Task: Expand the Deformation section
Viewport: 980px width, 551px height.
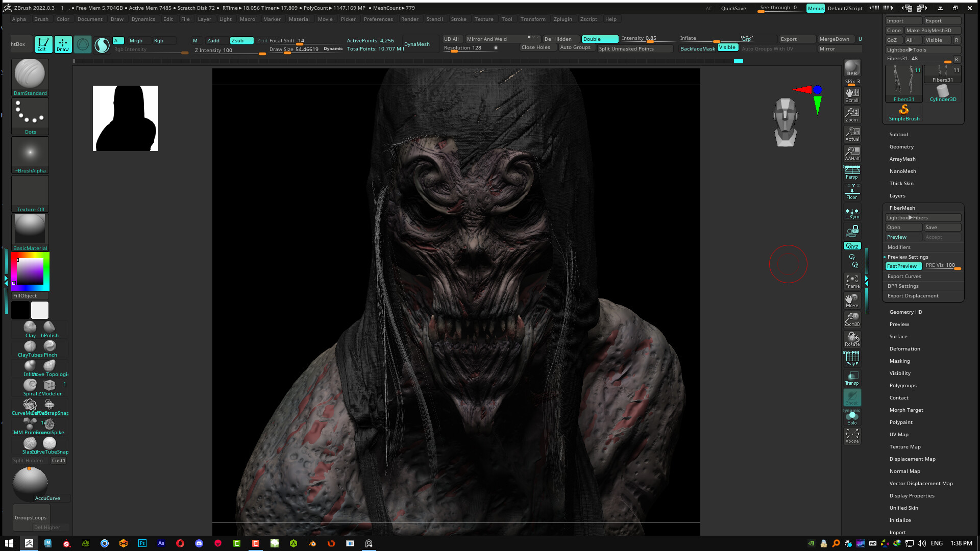Action: pos(904,349)
